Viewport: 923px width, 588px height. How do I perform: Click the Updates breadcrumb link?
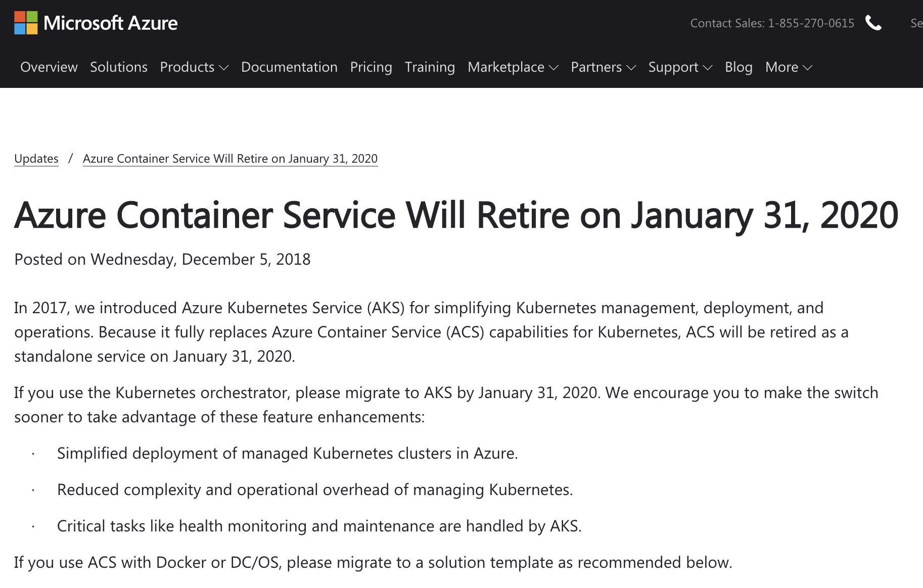coord(36,158)
